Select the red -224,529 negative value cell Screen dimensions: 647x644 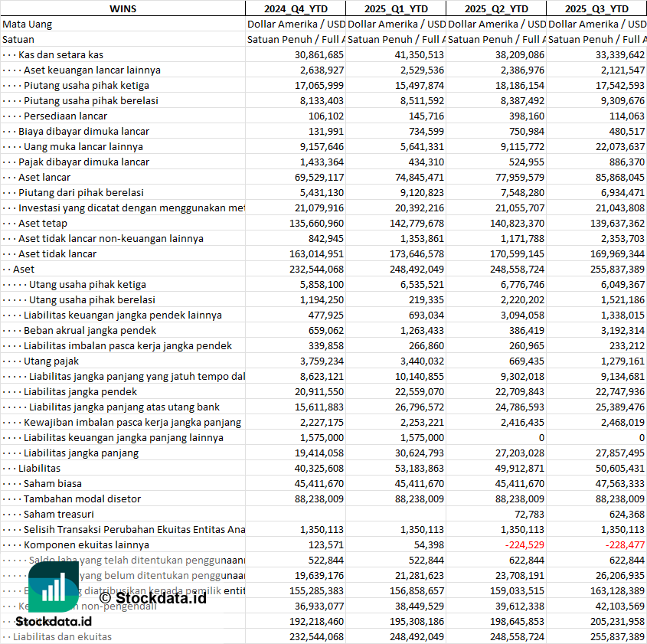coord(520,544)
